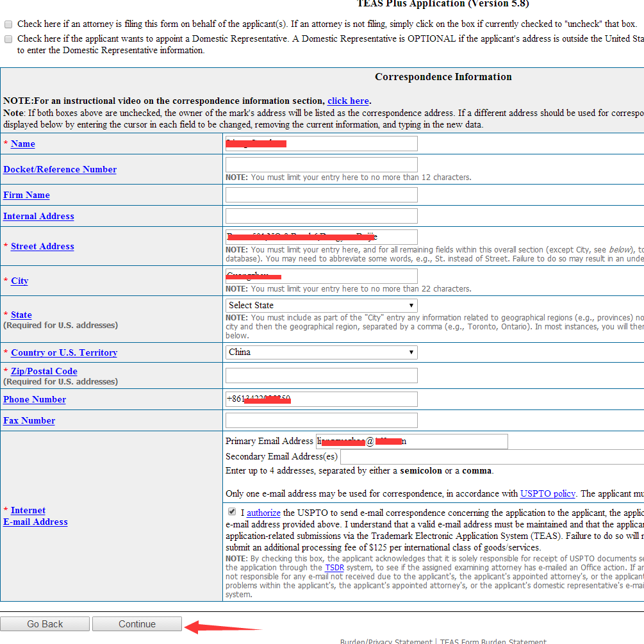Uncheck the authorize USPTO e-mail correspondence checkbox
This screenshot has width=644, height=644.
(x=232, y=512)
